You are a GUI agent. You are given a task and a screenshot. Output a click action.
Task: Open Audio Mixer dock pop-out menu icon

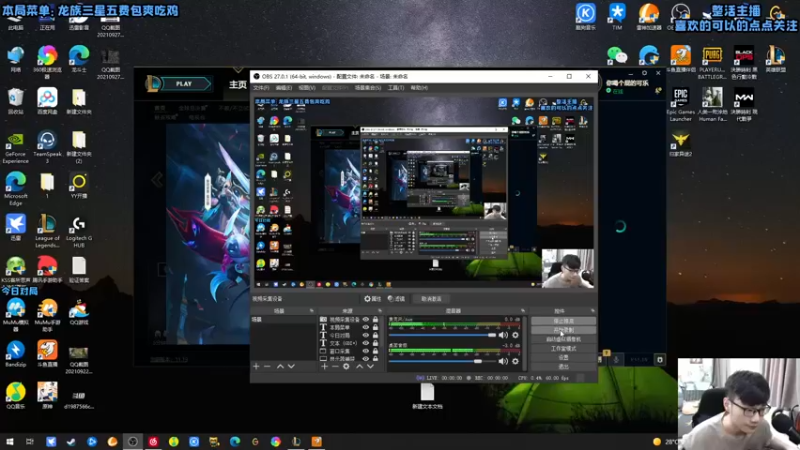(x=522, y=311)
